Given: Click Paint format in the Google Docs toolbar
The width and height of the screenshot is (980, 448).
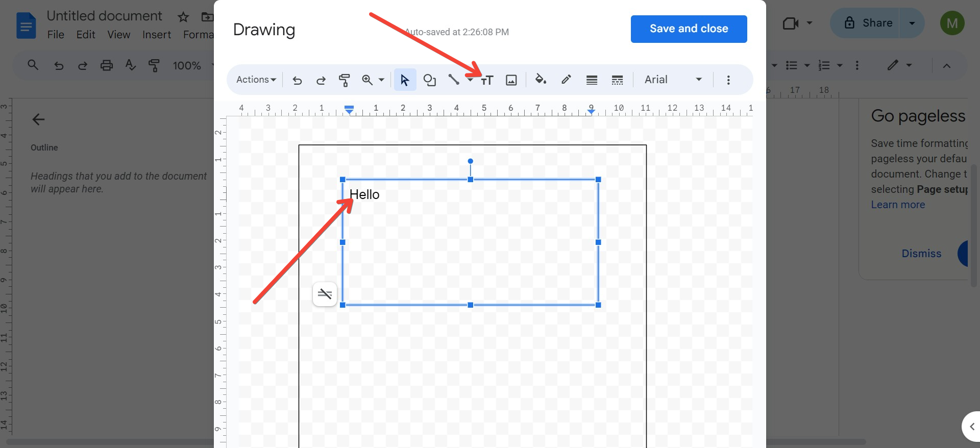Looking at the screenshot, I should tap(154, 65).
